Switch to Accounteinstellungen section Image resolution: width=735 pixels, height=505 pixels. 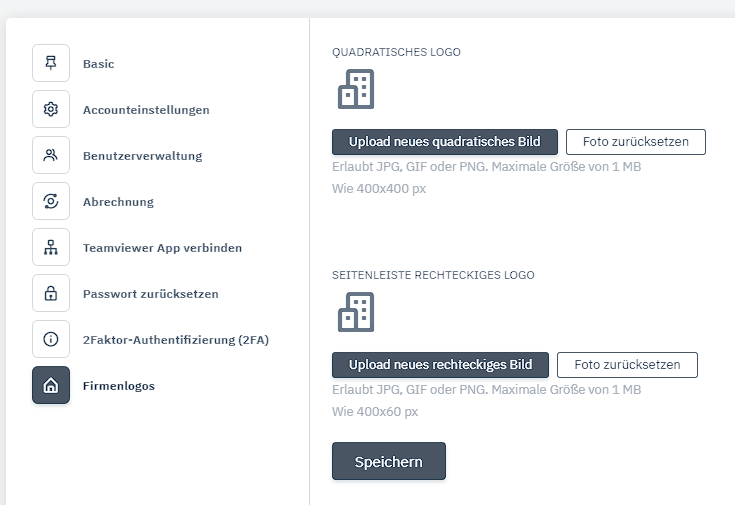(146, 110)
